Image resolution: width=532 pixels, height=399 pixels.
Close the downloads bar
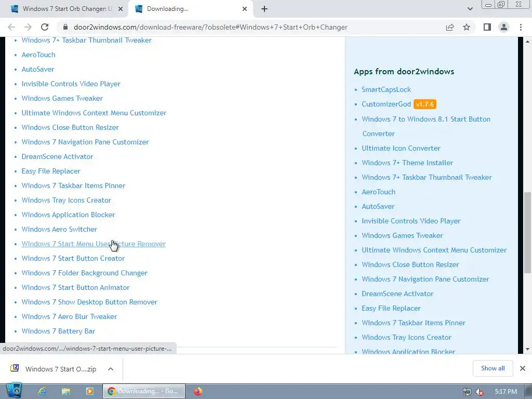pos(523,368)
